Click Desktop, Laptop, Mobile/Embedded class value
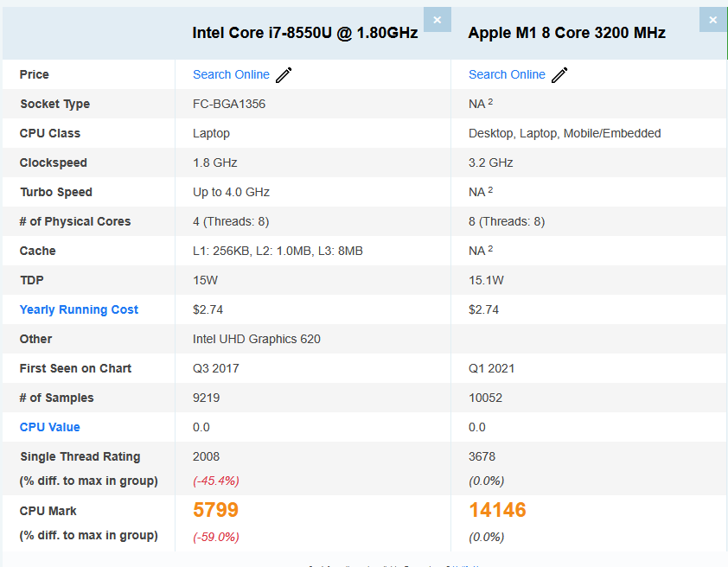 (x=565, y=134)
